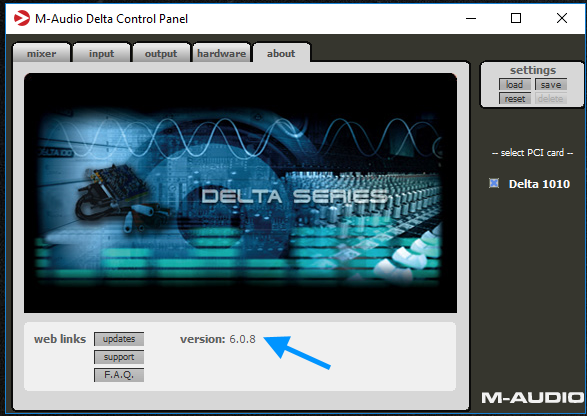Load saved settings

(515, 85)
